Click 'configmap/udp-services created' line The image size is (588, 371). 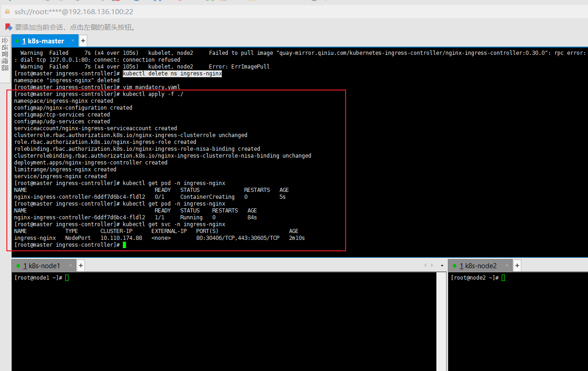pos(62,122)
